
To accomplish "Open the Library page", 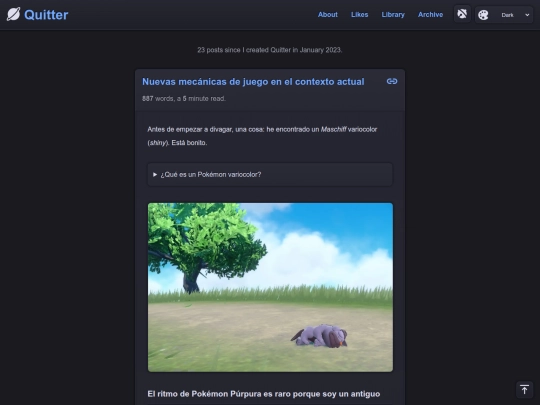I will [x=393, y=14].
